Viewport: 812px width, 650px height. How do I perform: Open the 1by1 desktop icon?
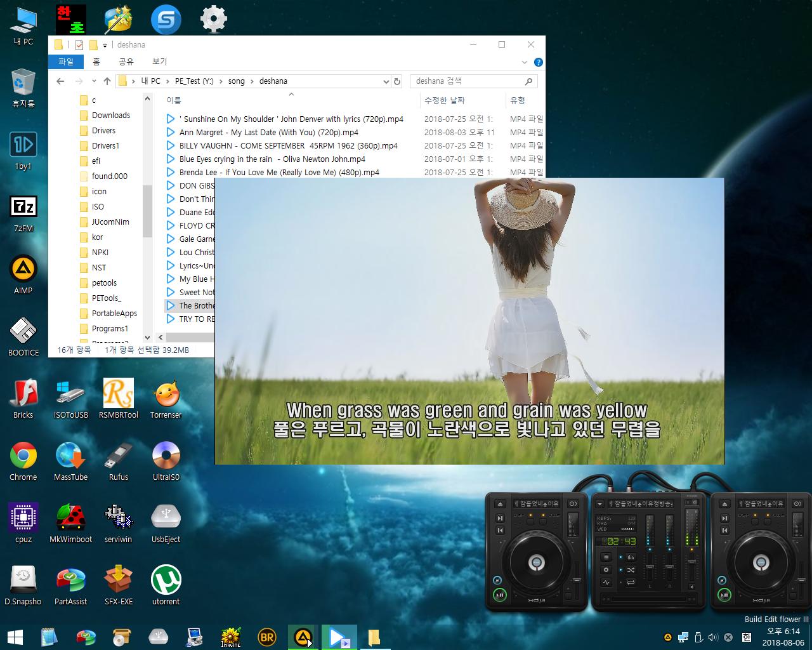tap(23, 151)
